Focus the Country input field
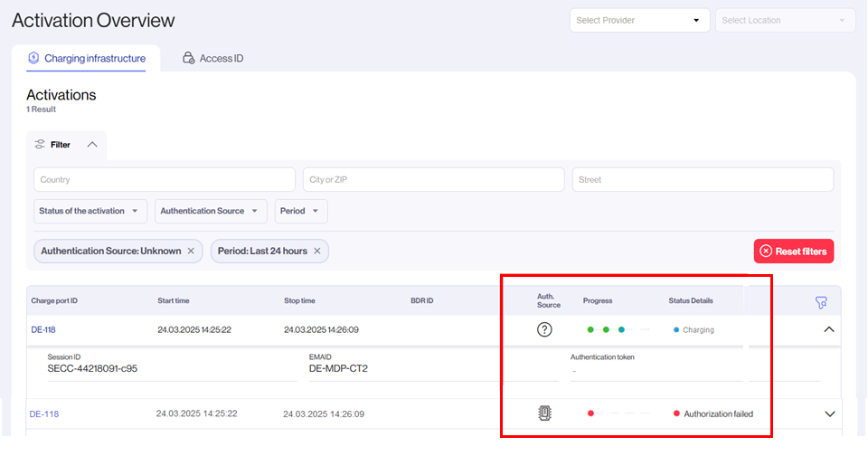This screenshot has height=456, width=868. (x=165, y=179)
